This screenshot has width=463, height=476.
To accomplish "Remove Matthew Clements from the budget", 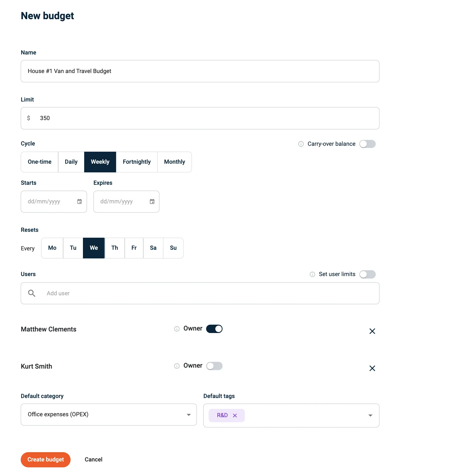I will tap(372, 331).
